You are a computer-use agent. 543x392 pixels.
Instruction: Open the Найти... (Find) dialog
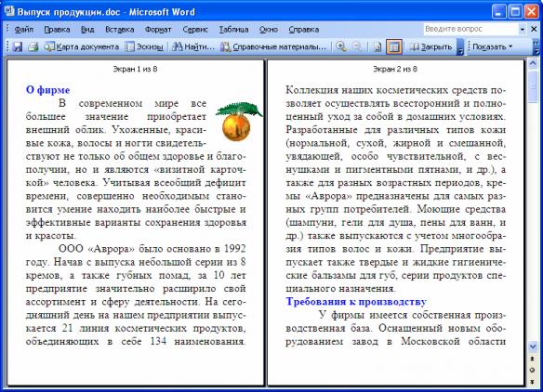tap(193, 46)
